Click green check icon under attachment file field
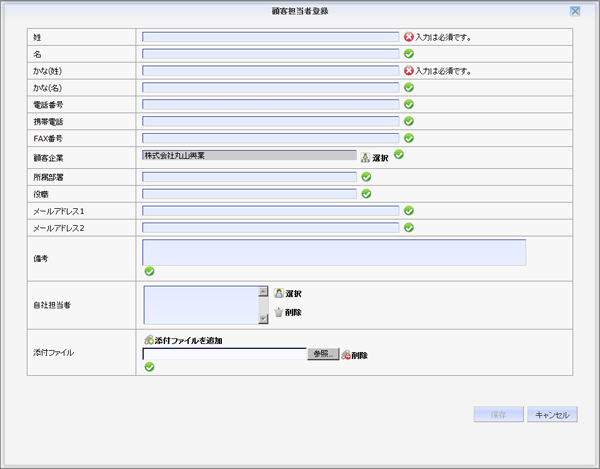The image size is (600, 469). point(149,367)
